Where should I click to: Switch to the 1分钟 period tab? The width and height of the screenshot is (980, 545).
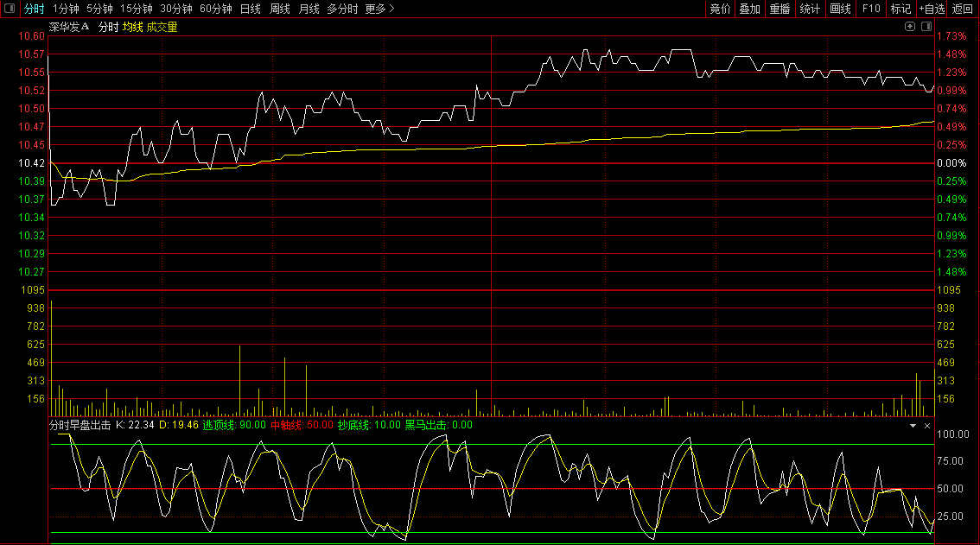(x=66, y=9)
